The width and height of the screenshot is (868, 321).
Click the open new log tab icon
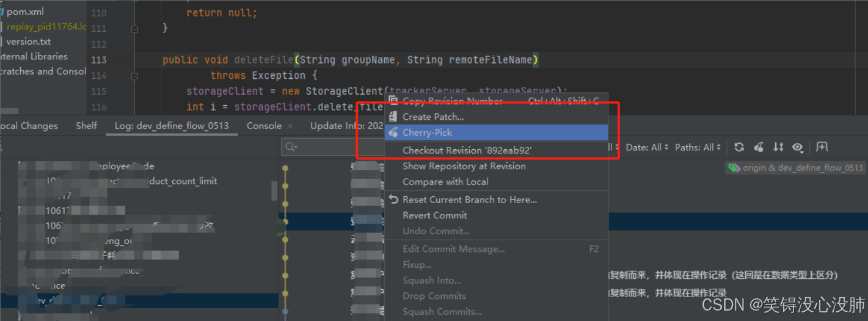click(x=822, y=147)
